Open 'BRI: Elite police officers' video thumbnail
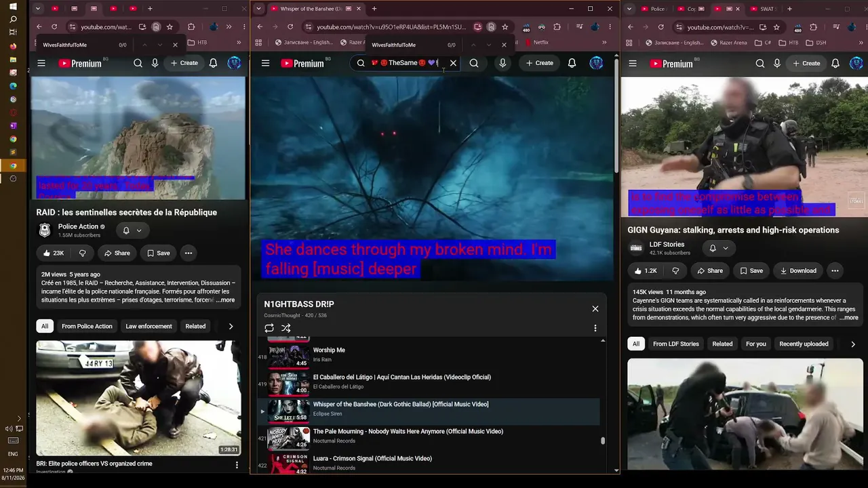 click(x=138, y=398)
